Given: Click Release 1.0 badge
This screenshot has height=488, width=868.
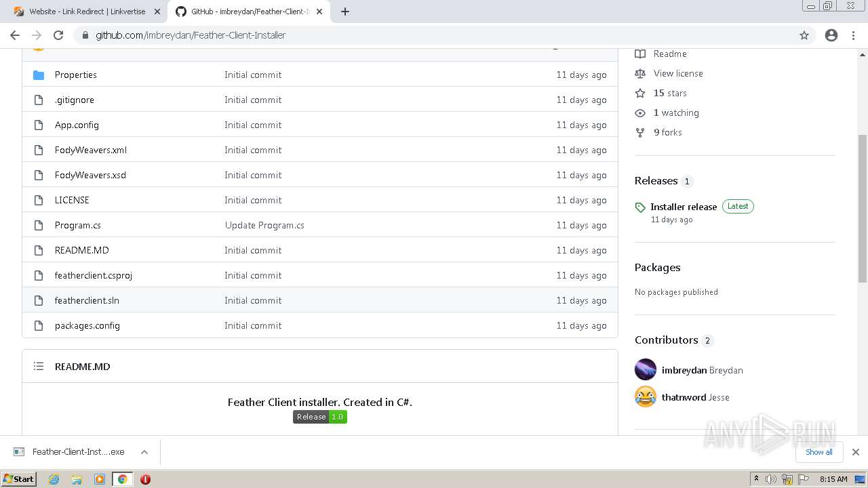Looking at the screenshot, I should click(x=320, y=417).
